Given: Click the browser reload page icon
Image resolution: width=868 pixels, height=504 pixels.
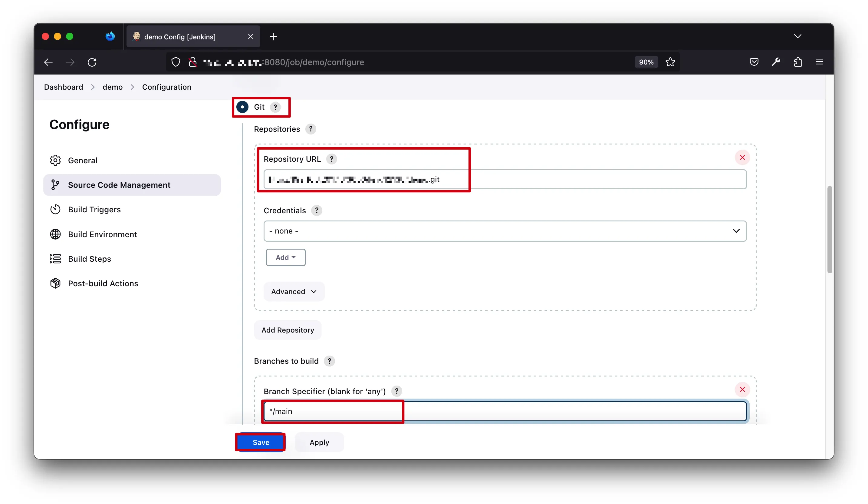Looking at the screenshot, I should point(92,62).
